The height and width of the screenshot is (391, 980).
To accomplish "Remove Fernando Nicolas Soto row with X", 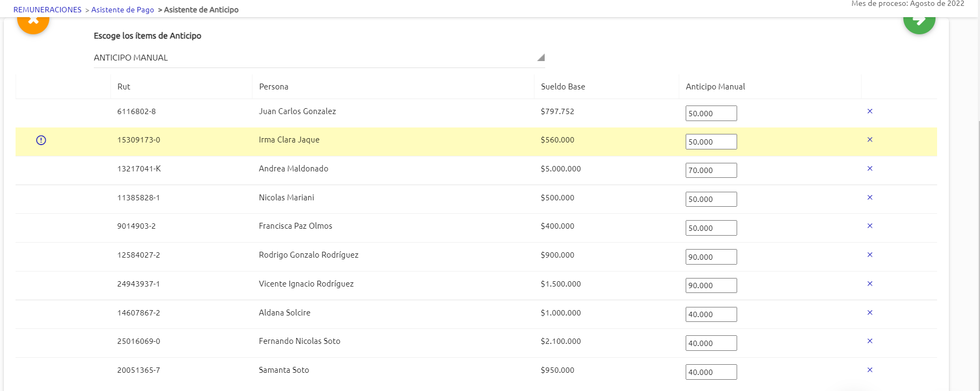I will pos(870,341).
